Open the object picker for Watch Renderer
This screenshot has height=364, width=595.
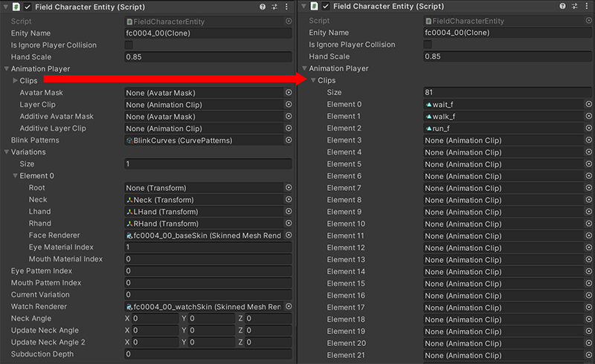point(288,307)
